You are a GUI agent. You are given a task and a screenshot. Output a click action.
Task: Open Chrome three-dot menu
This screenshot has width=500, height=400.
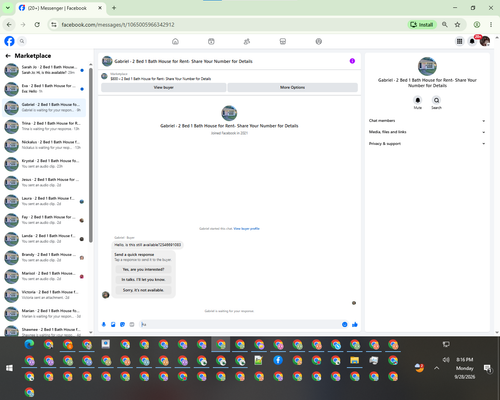pyautogui.click(x=491, y=25)
